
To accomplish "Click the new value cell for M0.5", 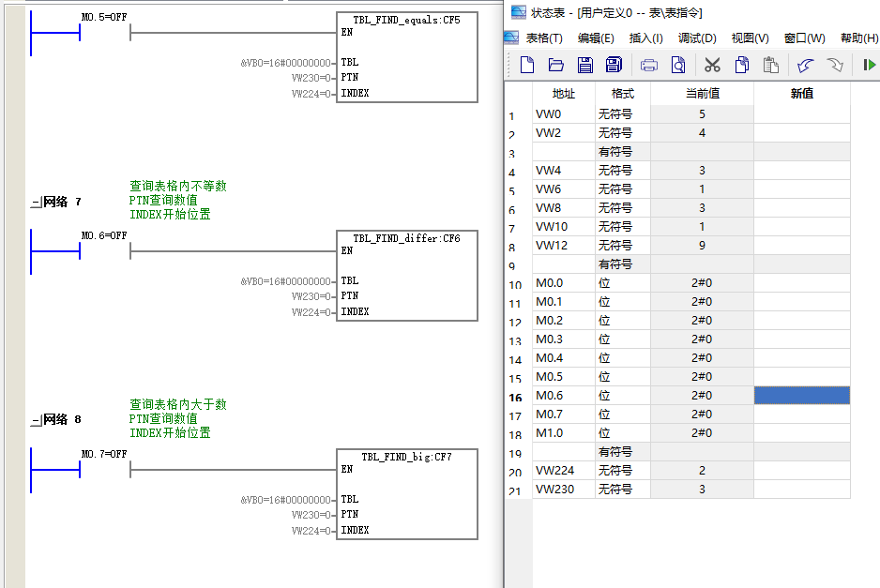I will [x=802, y=376].
